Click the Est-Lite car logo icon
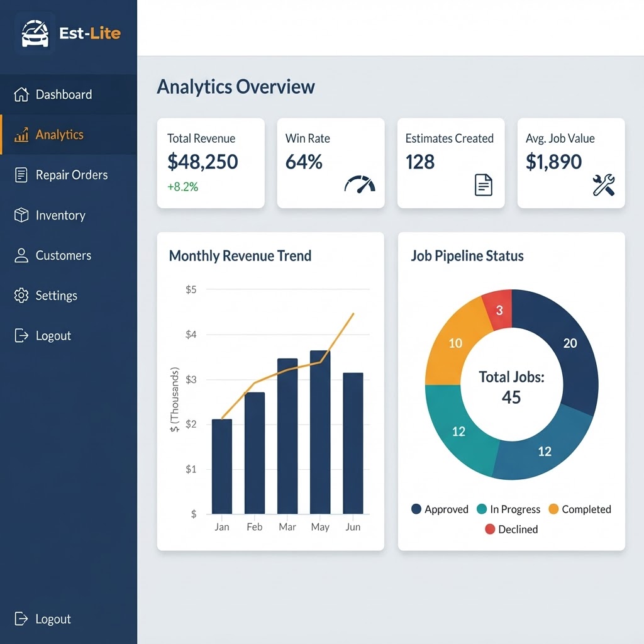The width and height of the screenshot is (644, 644). [x=35, y=33]
